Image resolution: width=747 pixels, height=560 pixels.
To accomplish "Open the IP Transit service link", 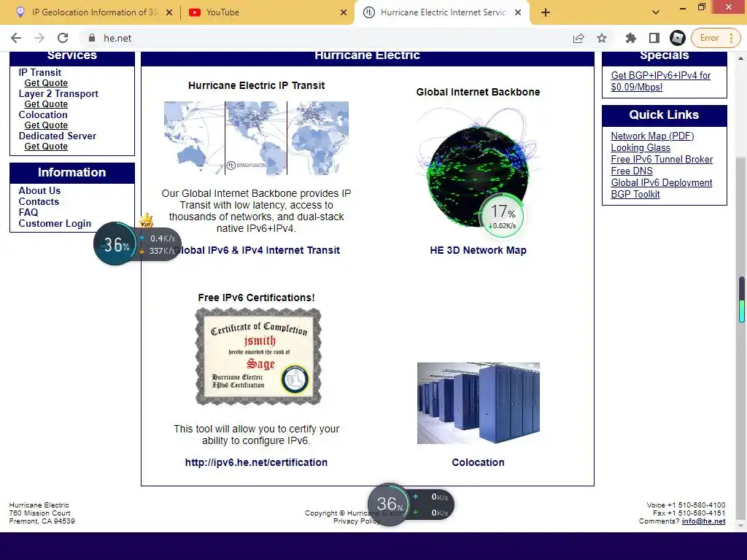I will pos(40,72).
